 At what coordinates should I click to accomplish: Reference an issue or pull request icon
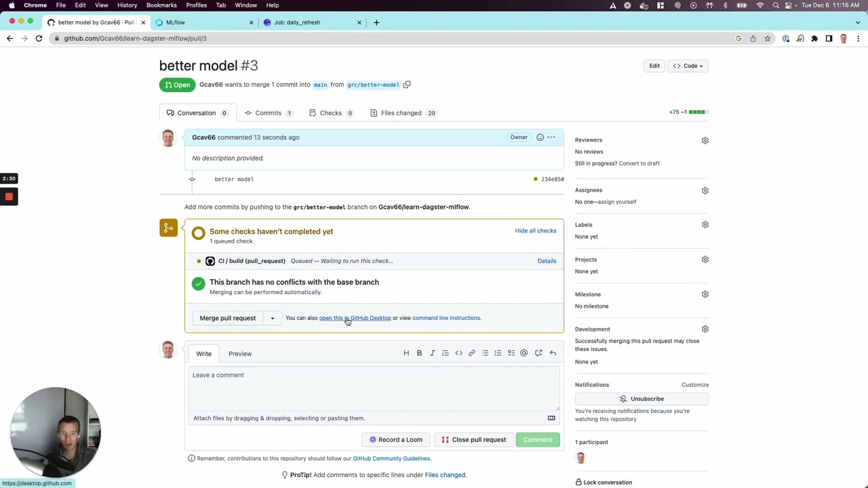538,353
